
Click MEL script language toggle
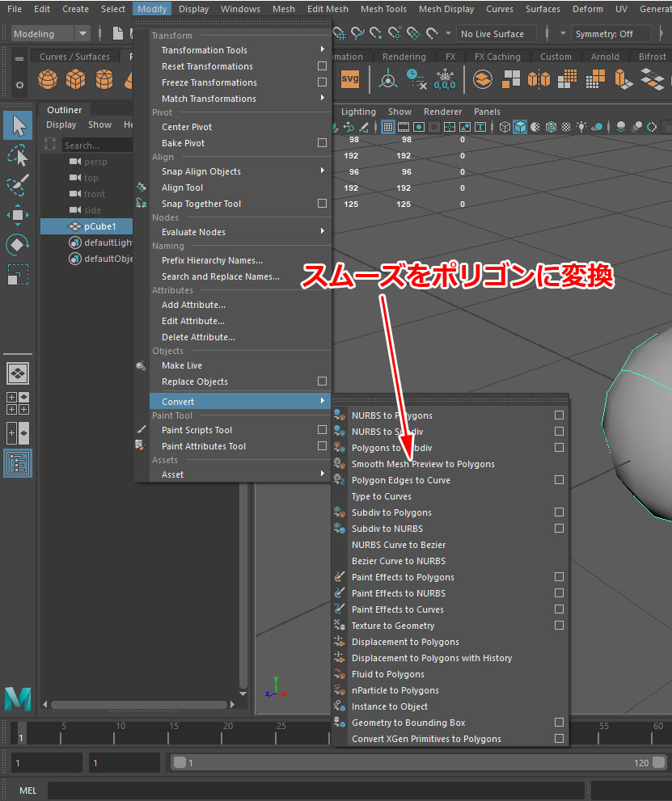(x=27, y=790)
